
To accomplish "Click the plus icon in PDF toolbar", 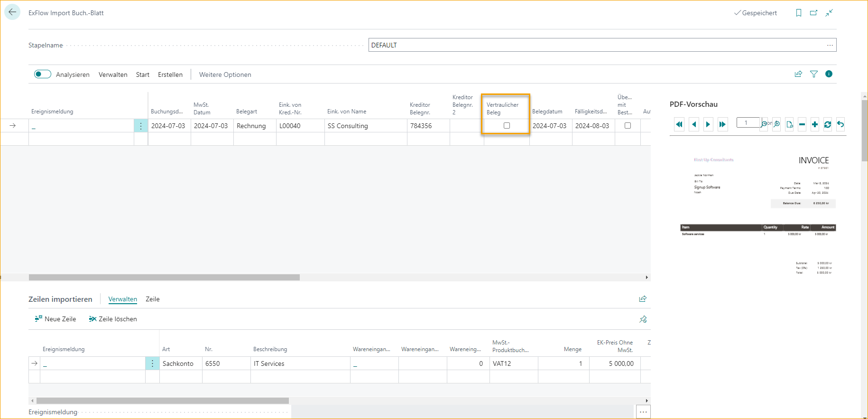I will 815,124.
